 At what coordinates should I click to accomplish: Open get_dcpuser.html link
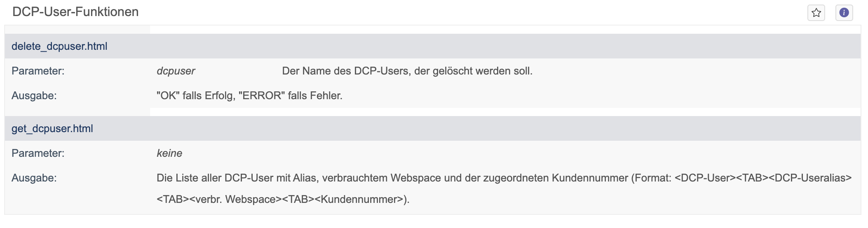[52, 128]
